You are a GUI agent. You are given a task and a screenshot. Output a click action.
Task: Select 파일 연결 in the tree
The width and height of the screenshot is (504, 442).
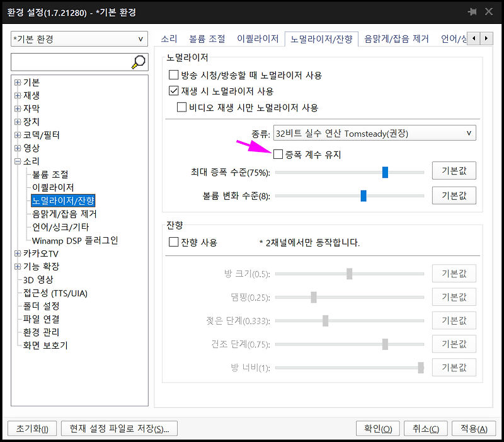41,319
